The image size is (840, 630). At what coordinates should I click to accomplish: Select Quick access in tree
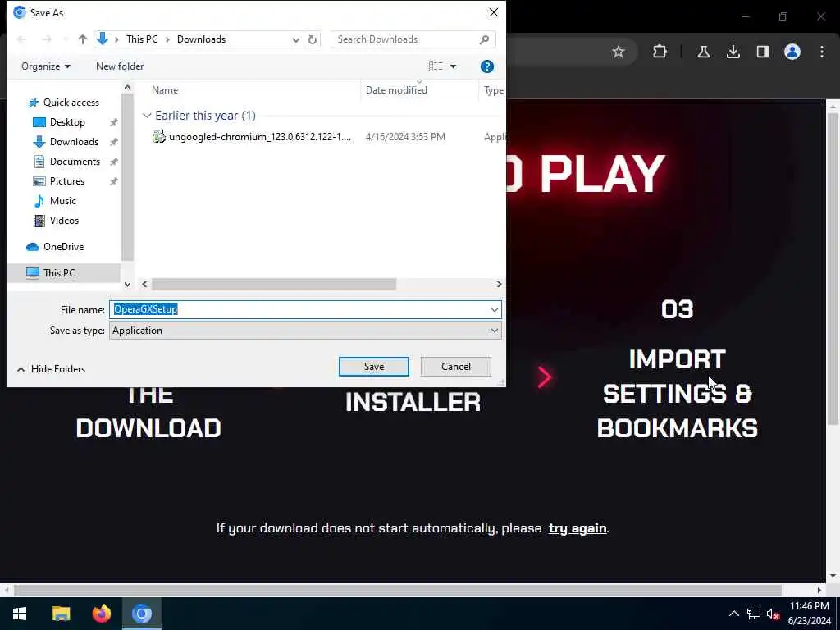coord(64,103)
